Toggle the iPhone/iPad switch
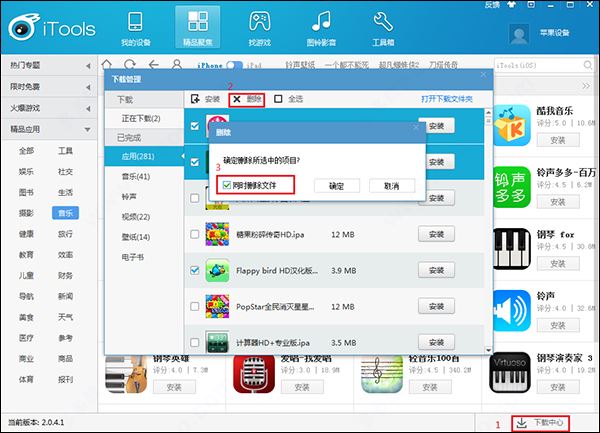This screenshot has width=600, height=433. tap(234, 65)
